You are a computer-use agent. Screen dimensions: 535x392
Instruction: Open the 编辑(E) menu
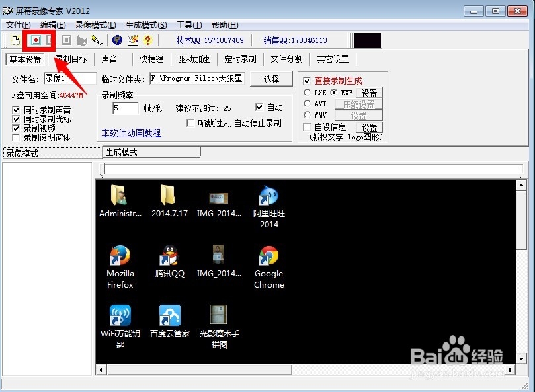pos(53,25)
